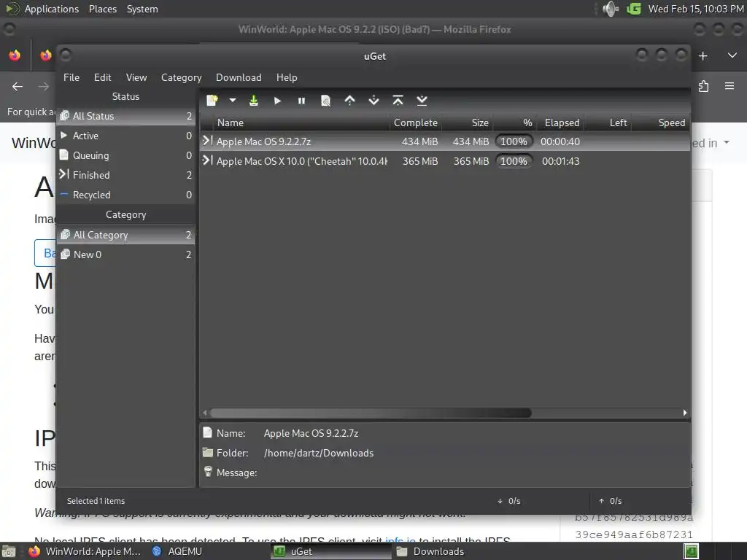Open the File menu in uGet
The width and height of the screenshot is (747, 560).
tap(71, 77)
